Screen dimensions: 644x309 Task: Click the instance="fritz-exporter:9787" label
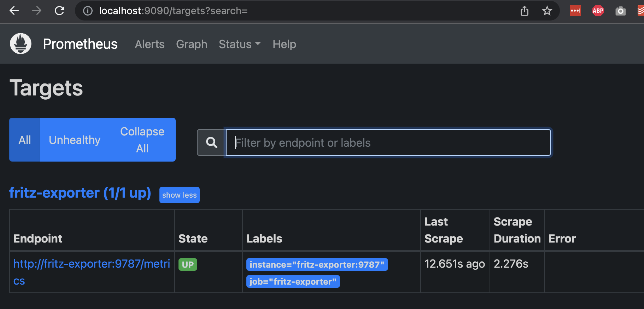pyautogui.click(x=317, y=264)
